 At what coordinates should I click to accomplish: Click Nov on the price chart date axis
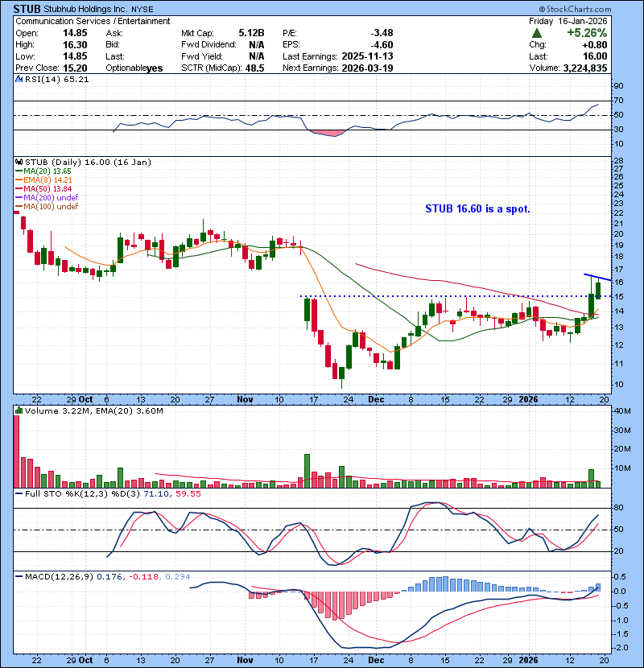click(245, 400)
